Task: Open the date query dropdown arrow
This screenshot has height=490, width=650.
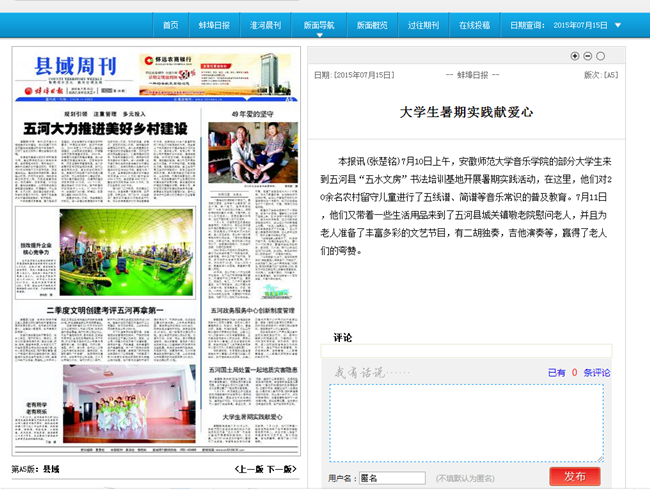Action: [x=618, y=25]
